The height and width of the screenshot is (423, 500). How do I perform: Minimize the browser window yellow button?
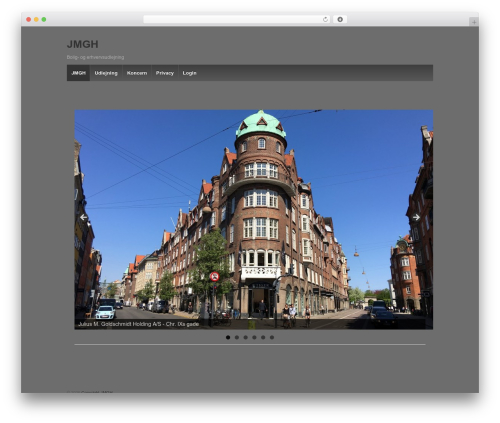click(x=36, y=19)
